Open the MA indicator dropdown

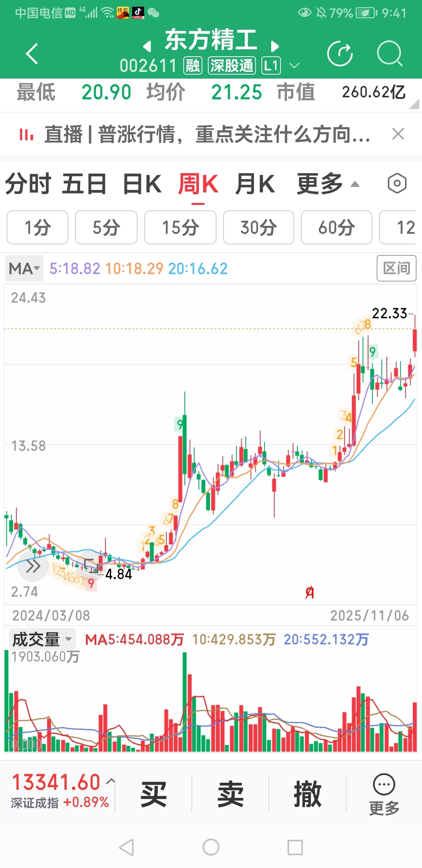[x=24, y=269]
